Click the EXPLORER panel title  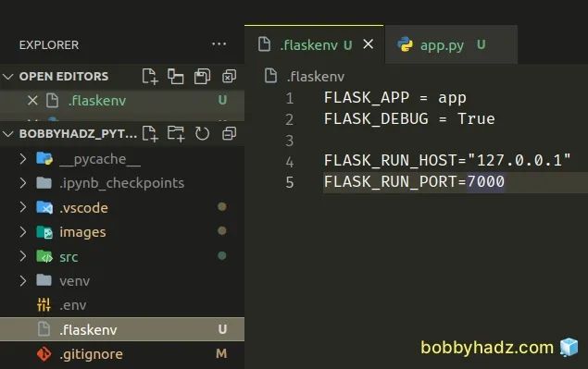point(49,45)
